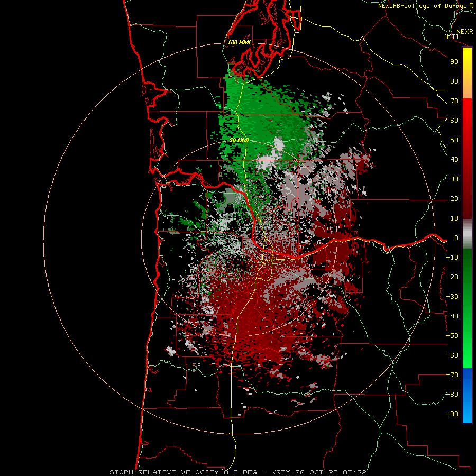Click the small red plus marker on the map

pyautogui.click(x=342, y=325)
